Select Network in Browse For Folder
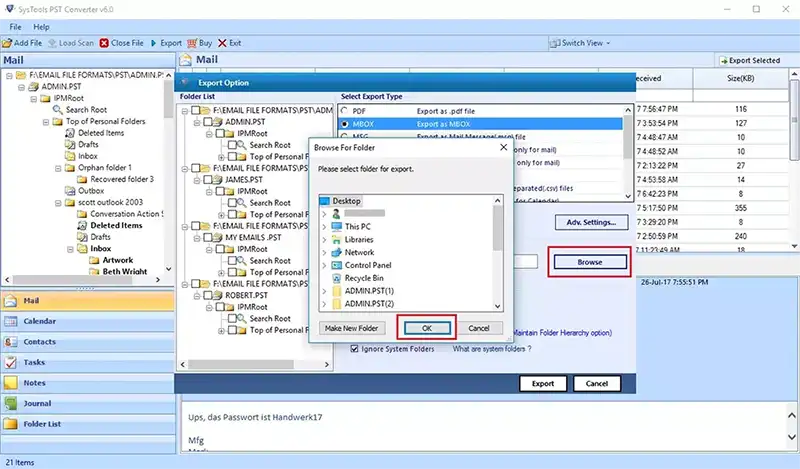The height and width of the screenshot is (469, 800). click(x=359, y=252)
